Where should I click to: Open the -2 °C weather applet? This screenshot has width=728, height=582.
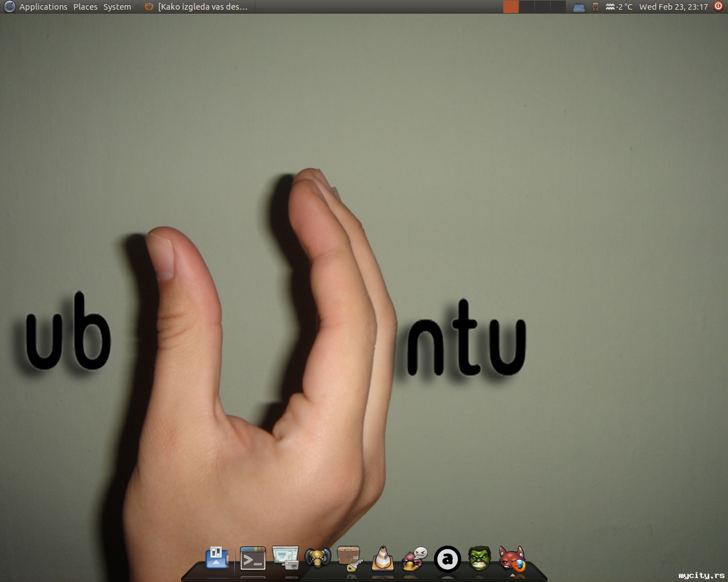pos(619,7)
